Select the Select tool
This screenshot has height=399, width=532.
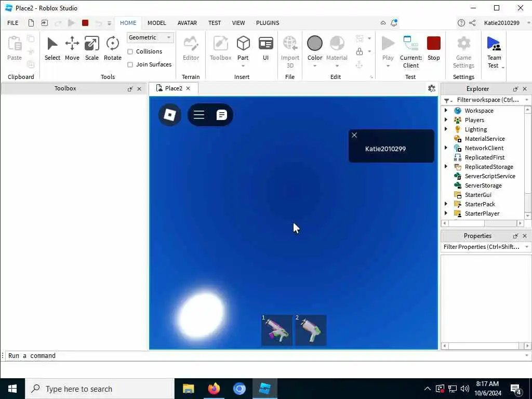click(52, 48)
